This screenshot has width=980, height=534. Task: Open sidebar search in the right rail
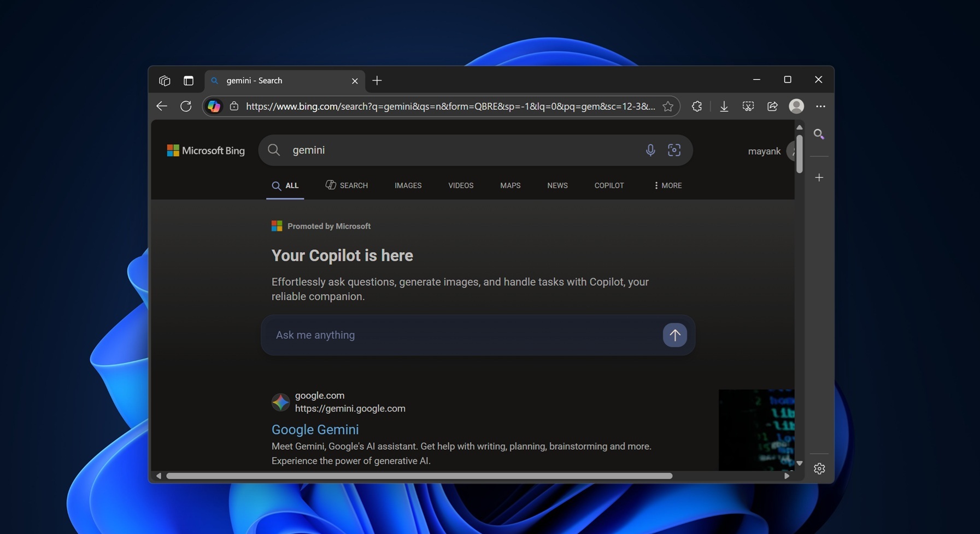coord(819,134)
